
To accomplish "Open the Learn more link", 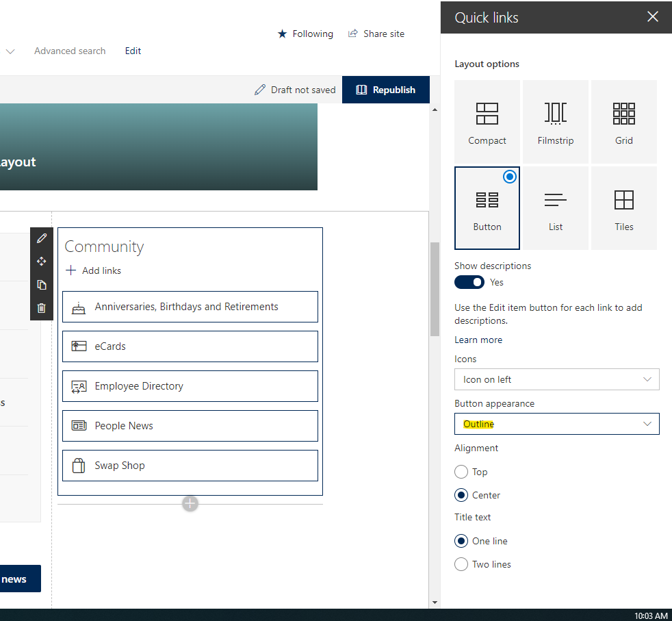I will pos(478,340).
